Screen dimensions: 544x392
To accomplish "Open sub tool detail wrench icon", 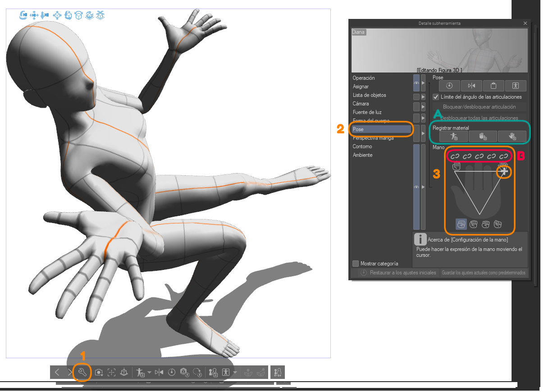I will [x=82, y=373].
